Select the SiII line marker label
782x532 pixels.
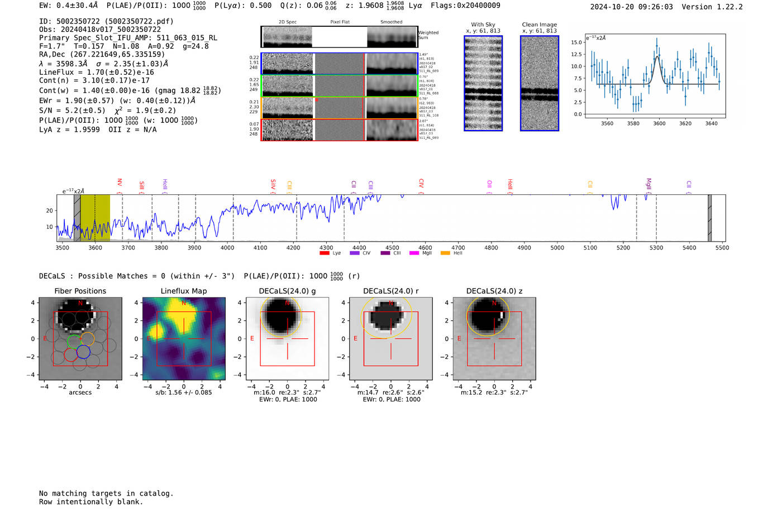pos(142,185)
